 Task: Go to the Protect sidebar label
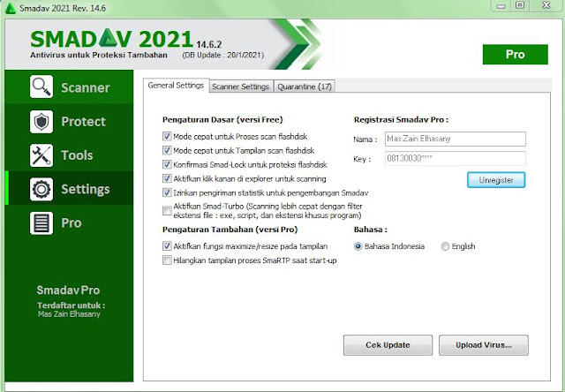tap(83, 122)
